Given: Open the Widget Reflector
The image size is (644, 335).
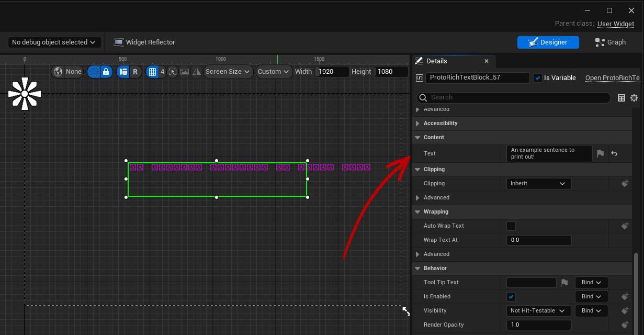Looking at the screenshot, I should [x=144, y=42].
